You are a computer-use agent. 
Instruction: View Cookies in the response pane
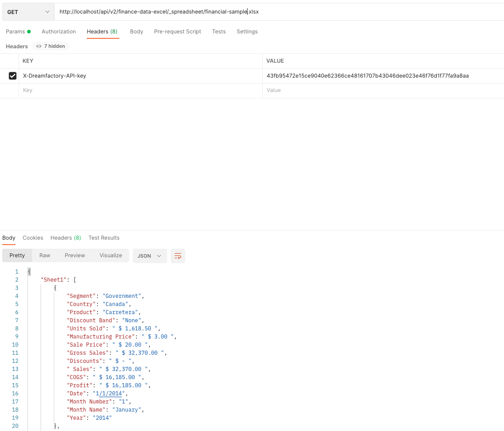tap(33, 237)
